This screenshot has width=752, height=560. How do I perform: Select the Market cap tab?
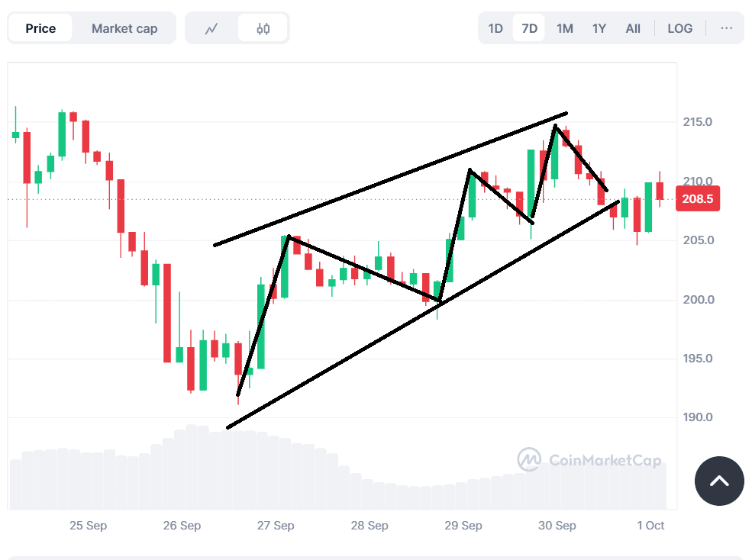(124, 29)
